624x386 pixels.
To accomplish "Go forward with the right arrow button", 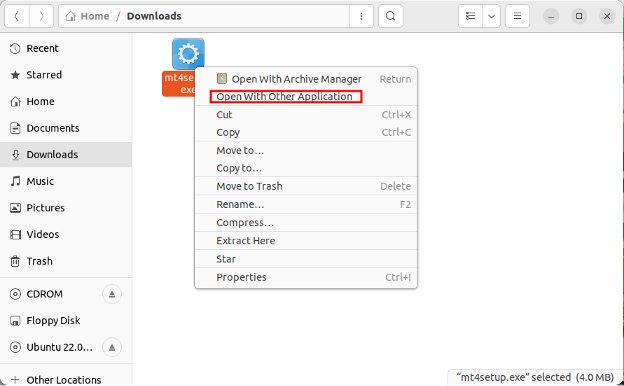I will pyautogui.click(x=41, y=16).
